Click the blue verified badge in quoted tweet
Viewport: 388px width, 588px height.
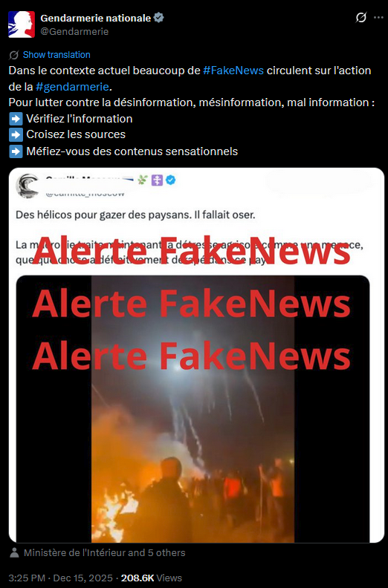170,180
